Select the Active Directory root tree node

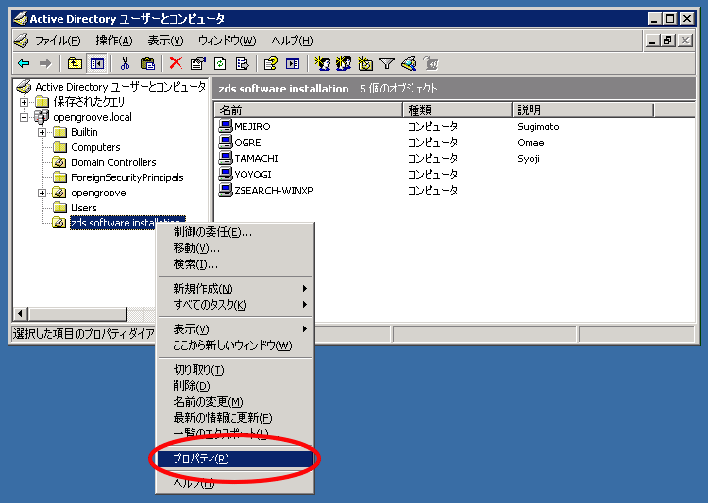click(120, 87)
